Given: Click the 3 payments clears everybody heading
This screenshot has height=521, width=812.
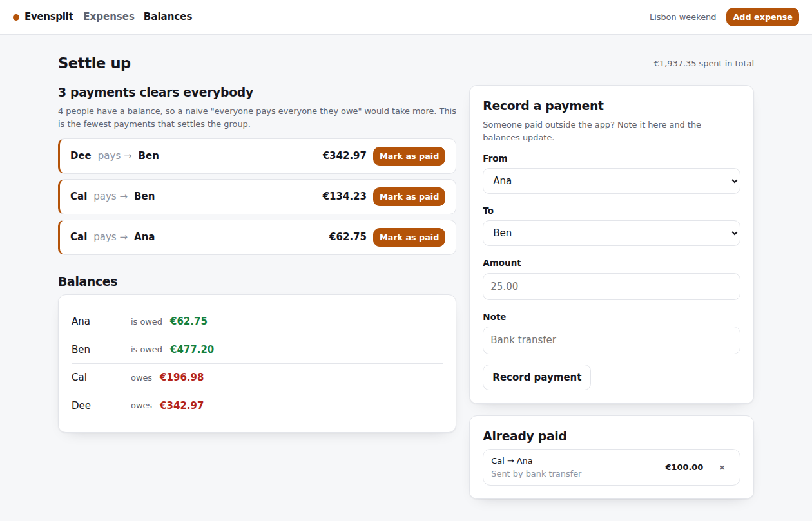Looking at the screenshot, I should pos(155,92).
